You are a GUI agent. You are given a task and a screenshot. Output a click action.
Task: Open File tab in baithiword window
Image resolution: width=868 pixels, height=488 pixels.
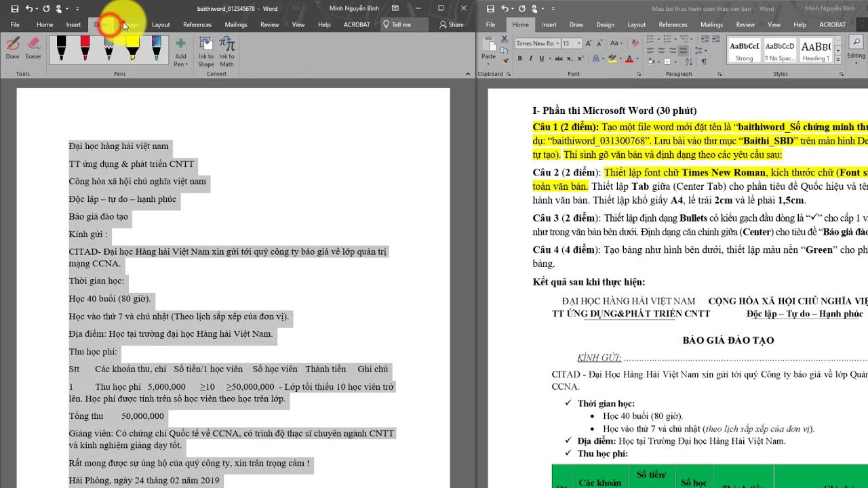click(x=15, y=24)
